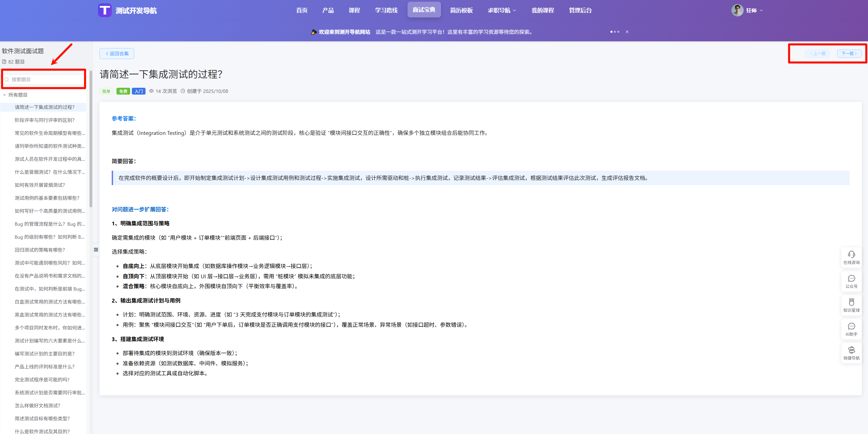Go to 学习路线 in navigation

(386, 10)
